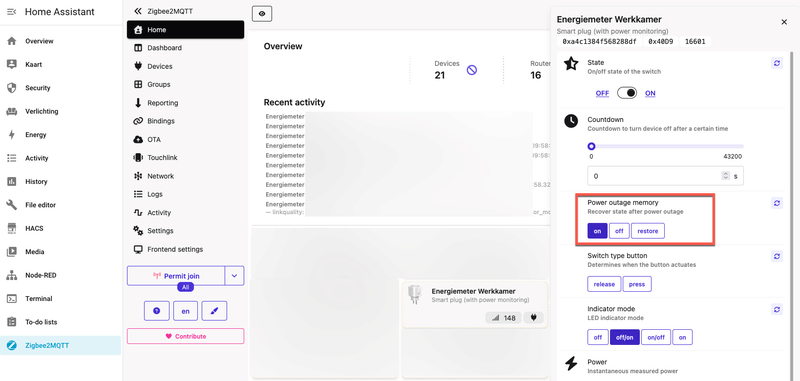
Task: Refresh the State value
Action: pos(777,63)
